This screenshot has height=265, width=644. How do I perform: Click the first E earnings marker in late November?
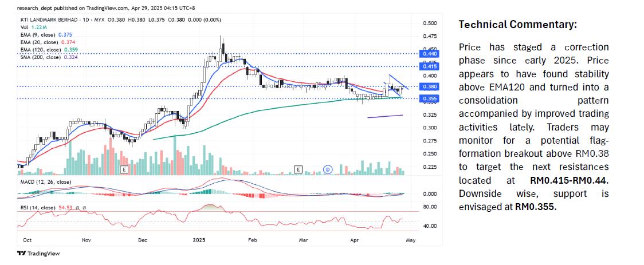click(124, 169)
